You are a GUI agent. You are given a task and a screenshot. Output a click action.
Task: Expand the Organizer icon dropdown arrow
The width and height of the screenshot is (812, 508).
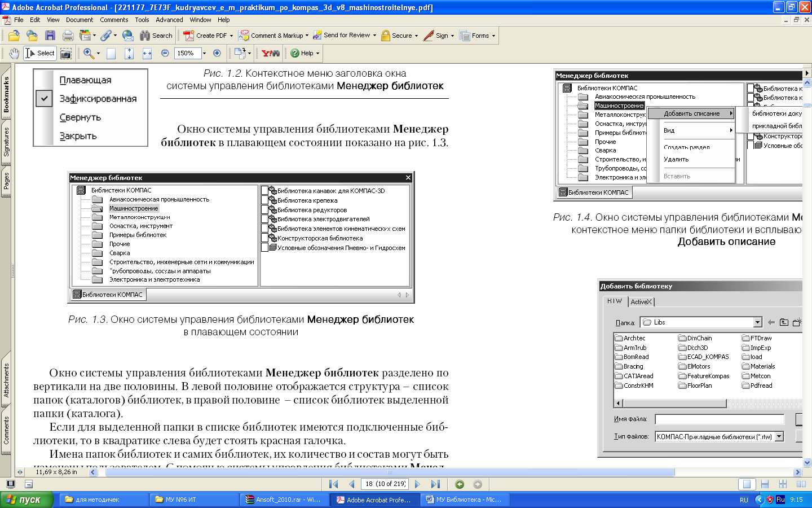[x=94, y=36]
